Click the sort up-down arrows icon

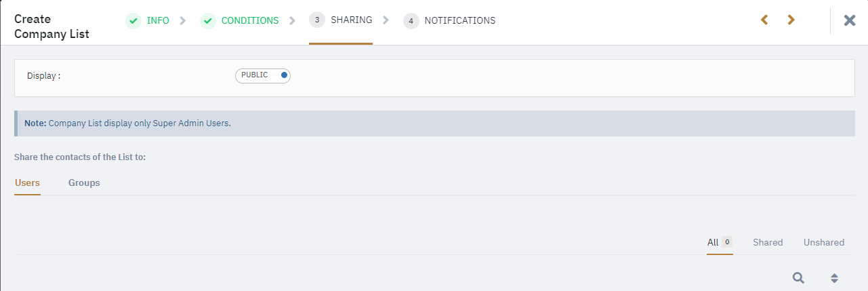pyautogui.click(x=835, y=278)
